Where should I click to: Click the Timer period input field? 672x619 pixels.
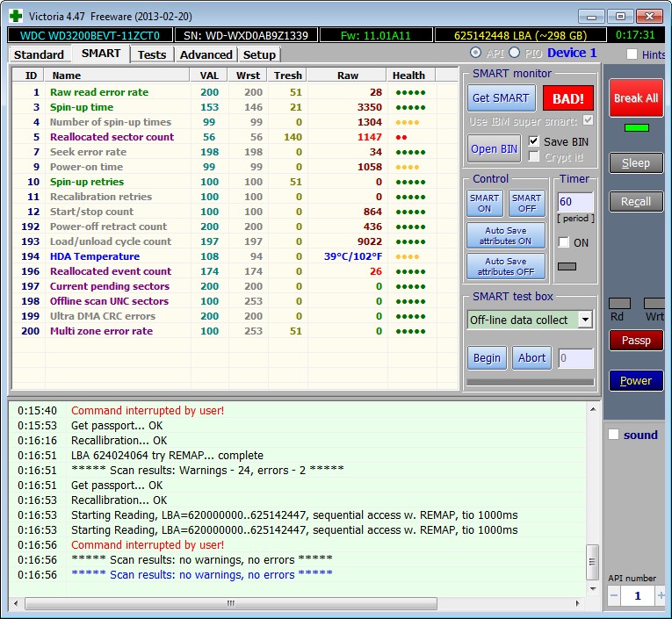pos(575,201)
